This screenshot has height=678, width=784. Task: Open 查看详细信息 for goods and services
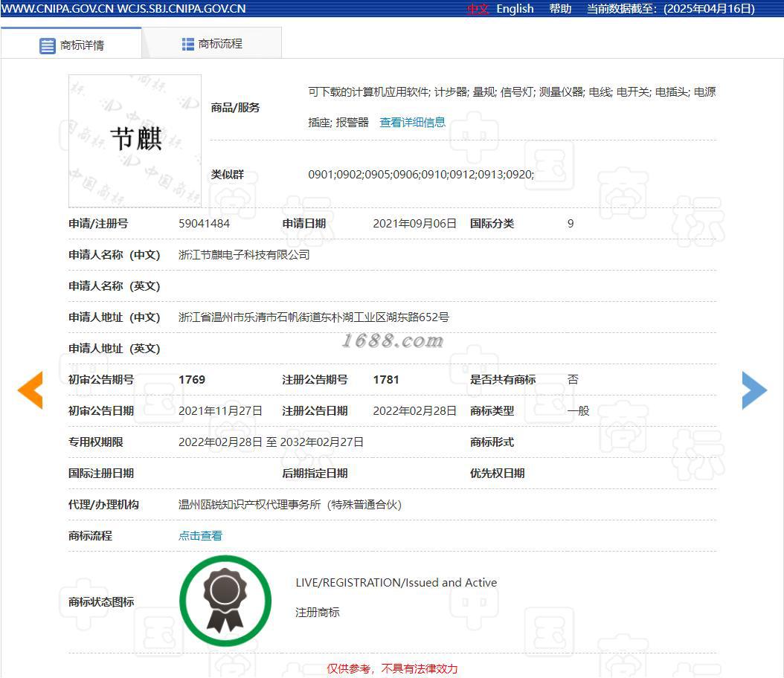[412, 123]
